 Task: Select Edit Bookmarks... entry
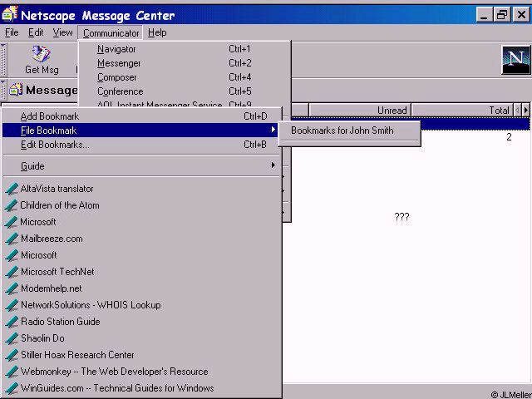pos(142,145)
